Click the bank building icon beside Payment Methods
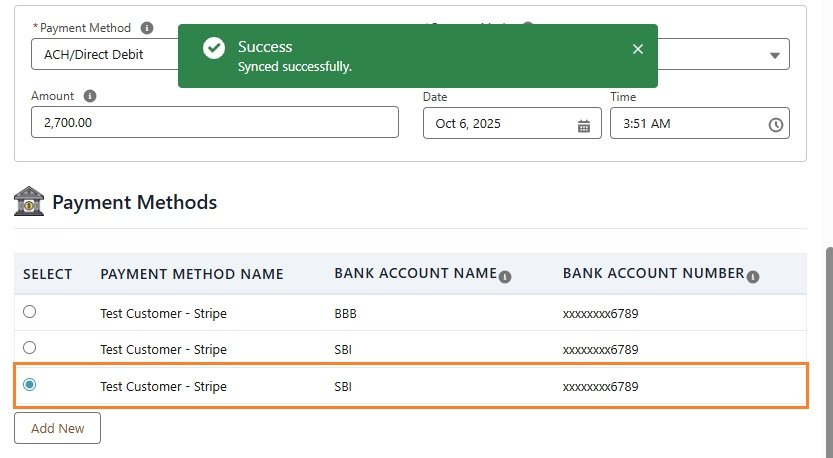833x458 pixels. click(29, 201)
